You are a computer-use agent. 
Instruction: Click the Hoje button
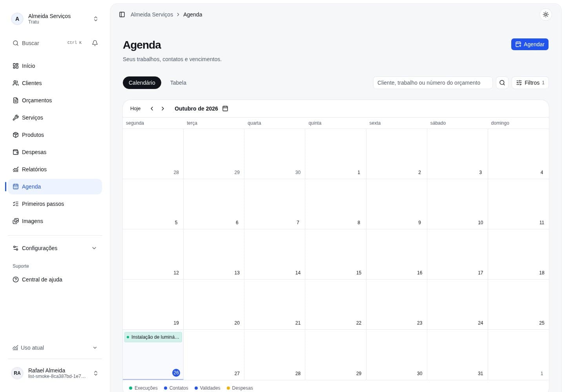(x=135, y=109)
